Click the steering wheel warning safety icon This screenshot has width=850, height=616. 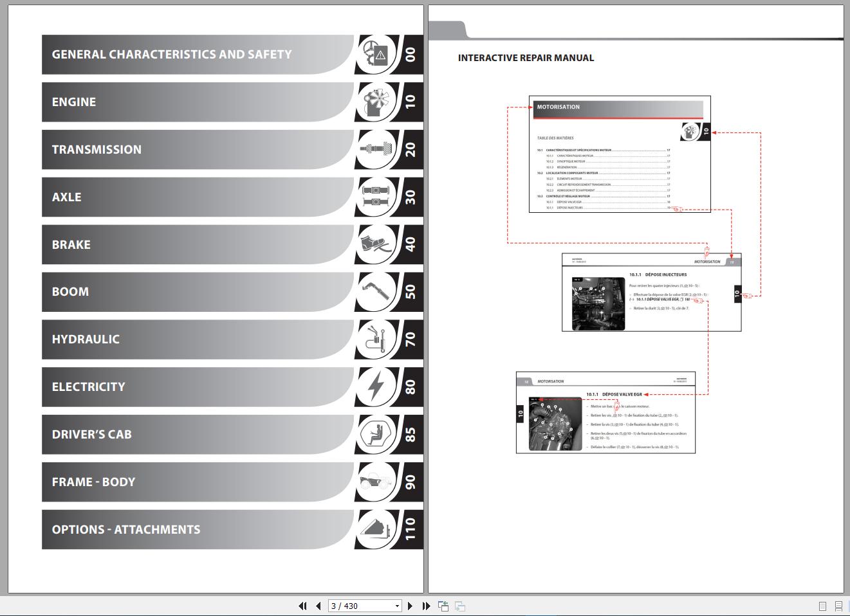coord(376,55)
